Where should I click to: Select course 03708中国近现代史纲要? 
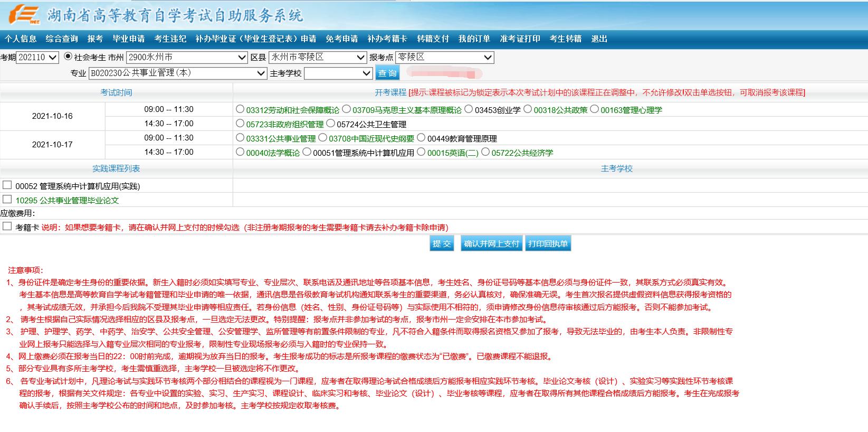point(322,137)
